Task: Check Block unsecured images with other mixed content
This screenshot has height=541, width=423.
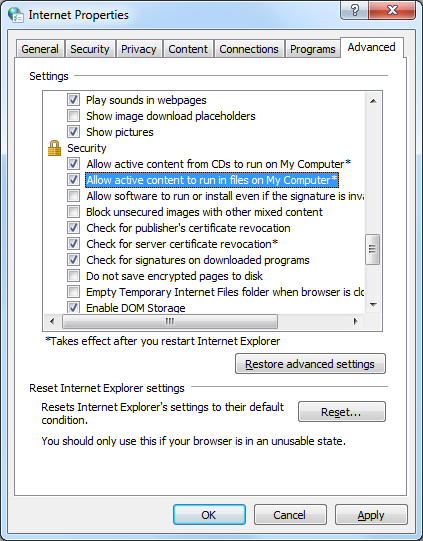Action: pos(73,212)
